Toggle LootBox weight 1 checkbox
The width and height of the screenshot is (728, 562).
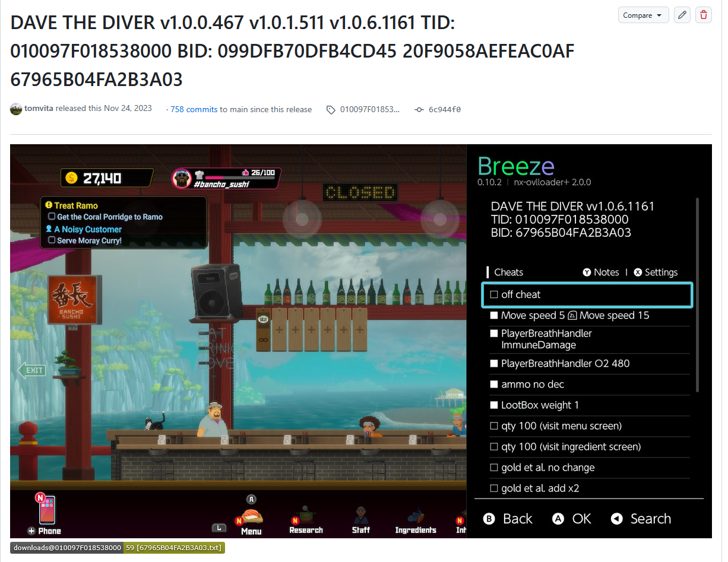tap(493, 405)
